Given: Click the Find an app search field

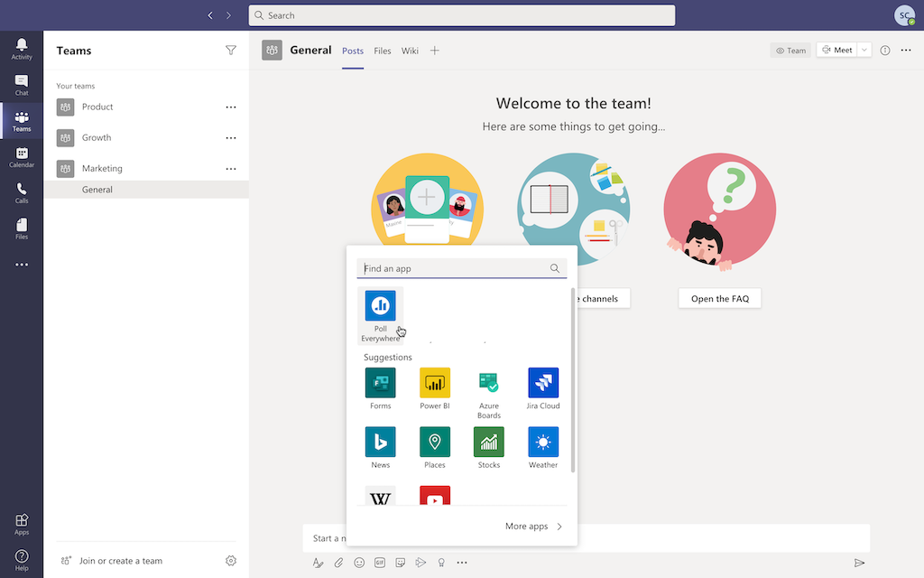Looking at the screenshot, I should pyautogui.click(x=462, y=268).
